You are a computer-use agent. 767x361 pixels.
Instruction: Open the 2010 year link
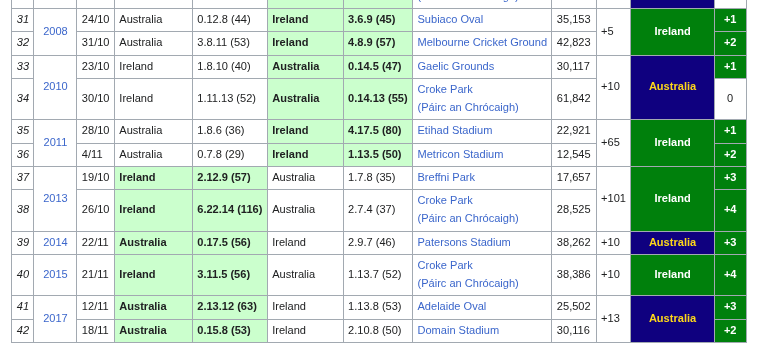(x=55, y=87)
